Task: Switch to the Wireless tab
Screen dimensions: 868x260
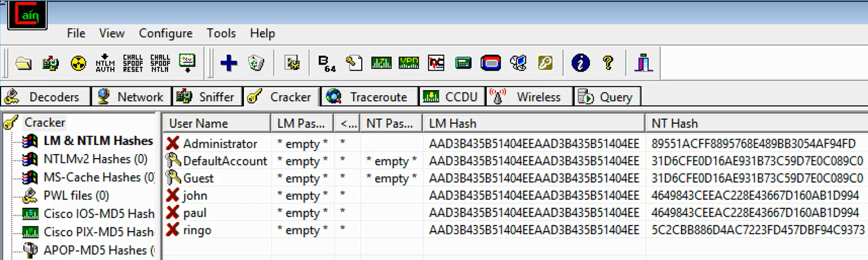Action: [x=529, y=97]
